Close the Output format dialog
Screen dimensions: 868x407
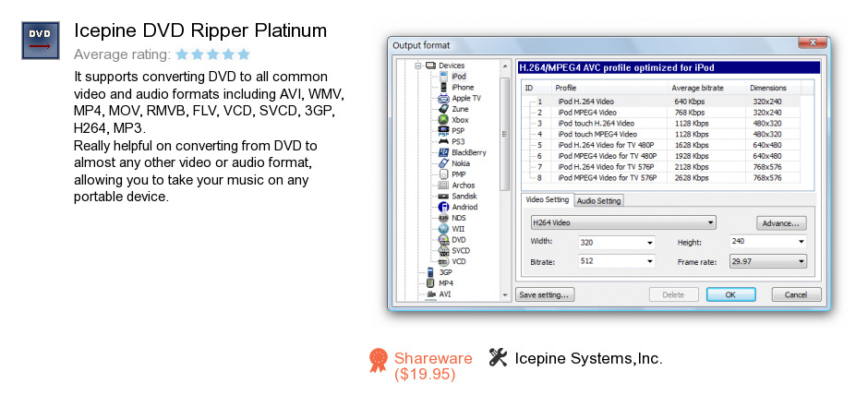[813, 43]
